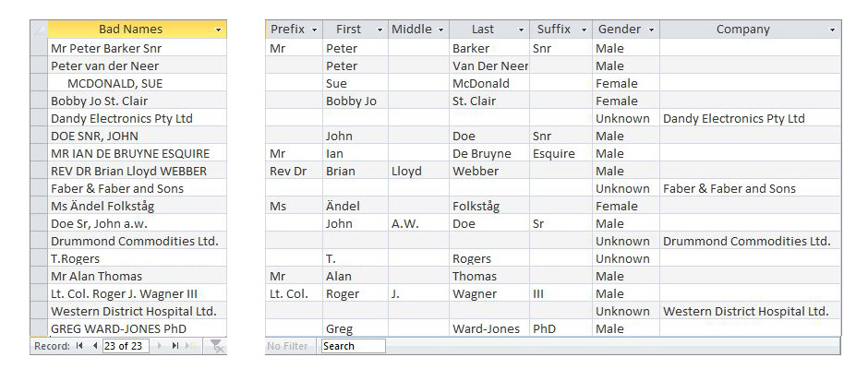The width and height of the screenshot is (868, 369).
Task: Click the Middle column header
Action: (412, 30)
